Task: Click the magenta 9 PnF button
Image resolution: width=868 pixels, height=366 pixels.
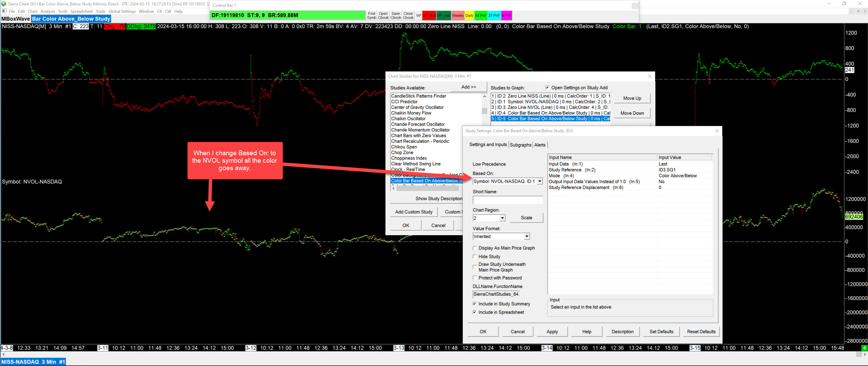Action: 506,16
